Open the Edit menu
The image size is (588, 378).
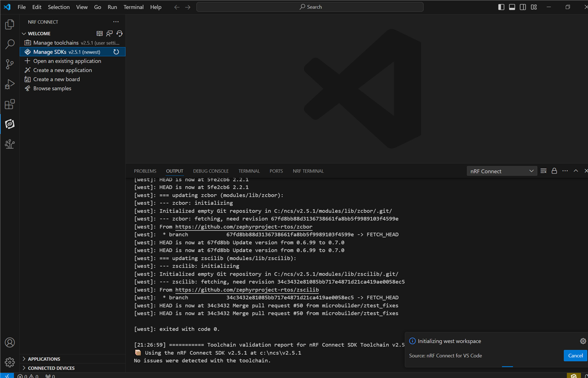pyautogui.click(x=37, y=7)
